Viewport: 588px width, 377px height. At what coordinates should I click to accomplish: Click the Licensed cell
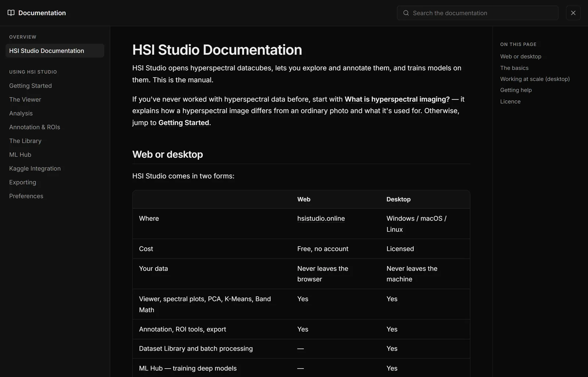click(x=400, y=249)
